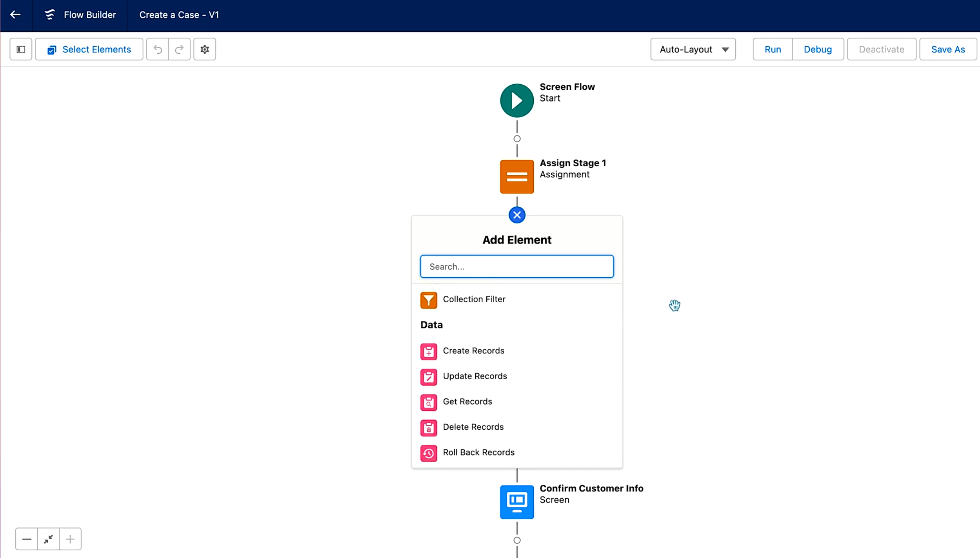Click the Save As button
This screenshot has width=980, height=558.
948,49
